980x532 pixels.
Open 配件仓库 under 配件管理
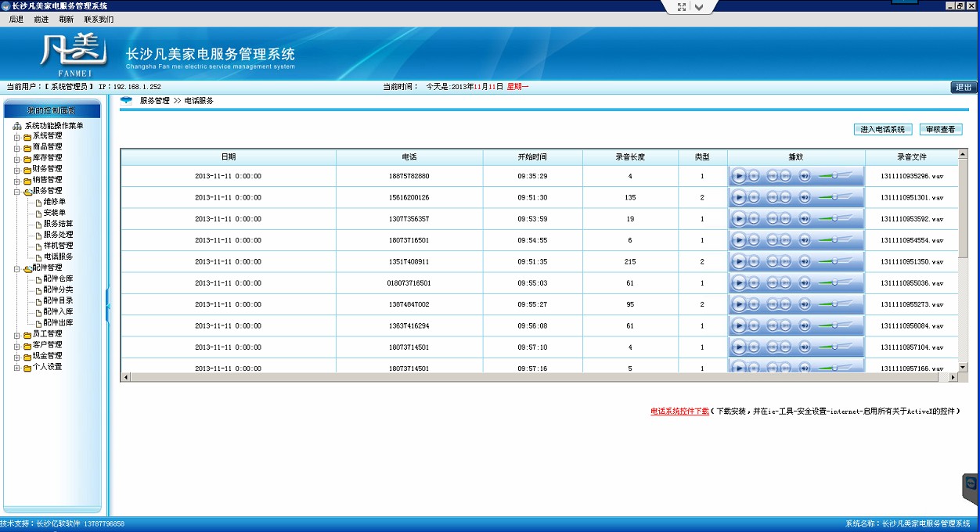click(x=59, y=279)
